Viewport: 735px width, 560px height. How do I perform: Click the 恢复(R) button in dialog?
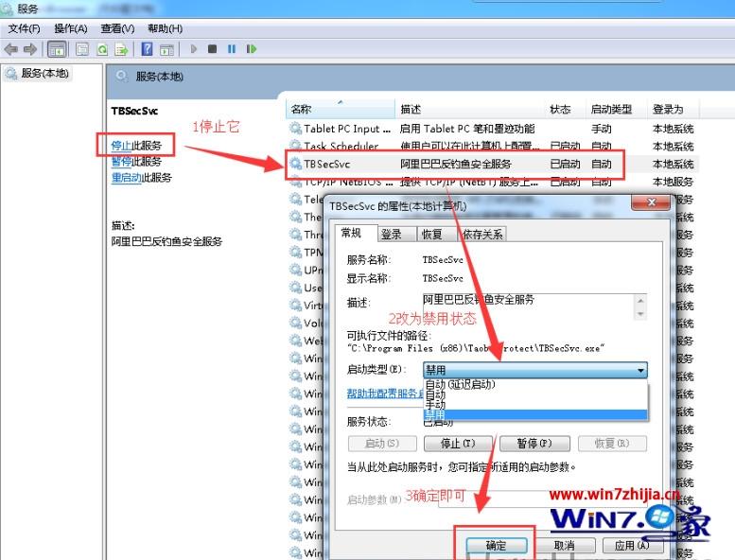(x=612, y=443)
